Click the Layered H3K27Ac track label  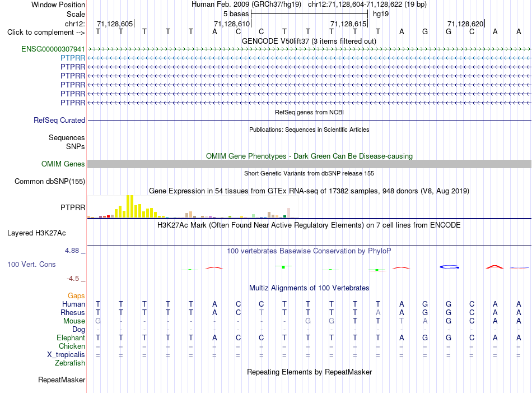pyautogui.click(x=36, y=233)
